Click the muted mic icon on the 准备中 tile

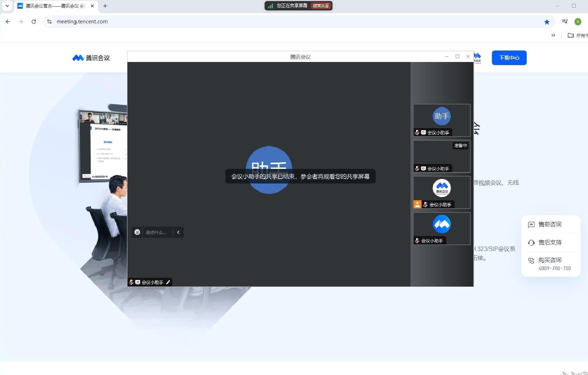click(x=417, y=169)
